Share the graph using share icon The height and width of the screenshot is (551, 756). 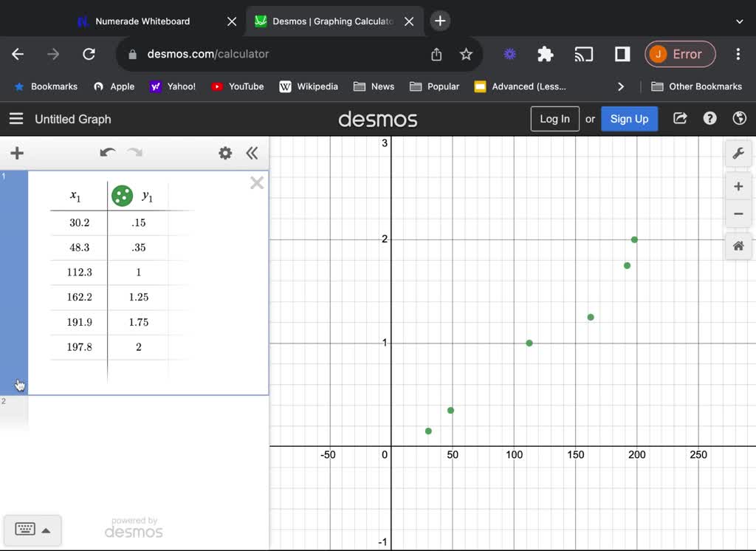point(680,119)
